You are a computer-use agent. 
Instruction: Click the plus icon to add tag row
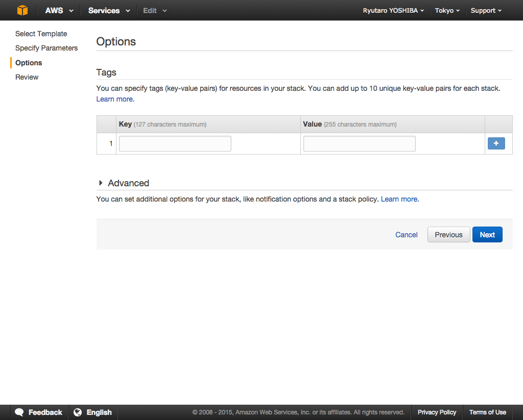click(496, 143)
